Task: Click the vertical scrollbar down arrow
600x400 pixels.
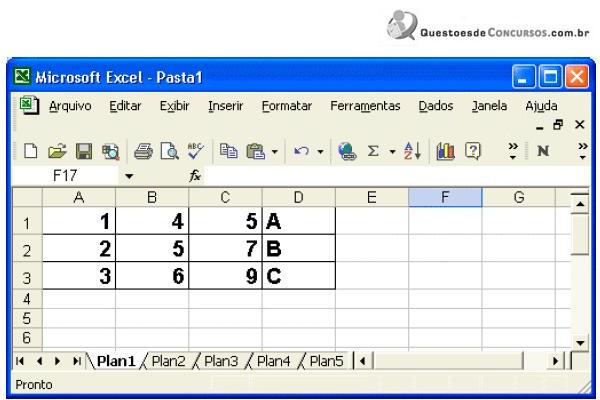Action: pos(580,343)
